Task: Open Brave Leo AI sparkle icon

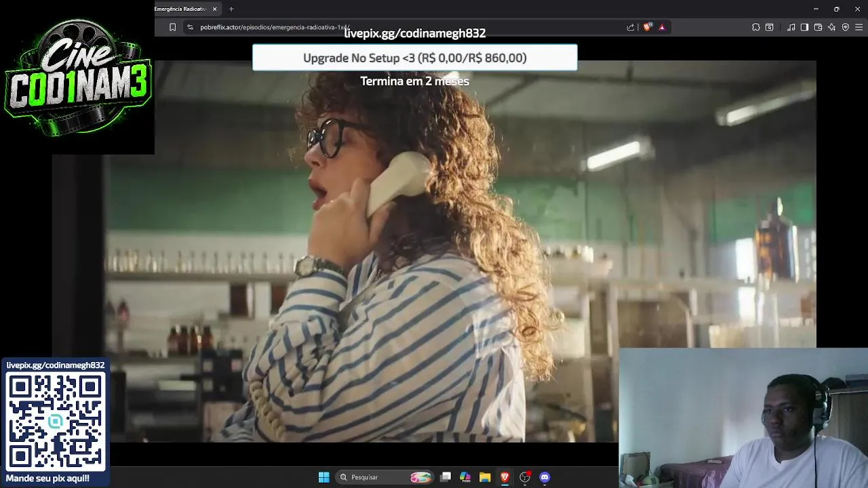Action: [x=831, y=27]
